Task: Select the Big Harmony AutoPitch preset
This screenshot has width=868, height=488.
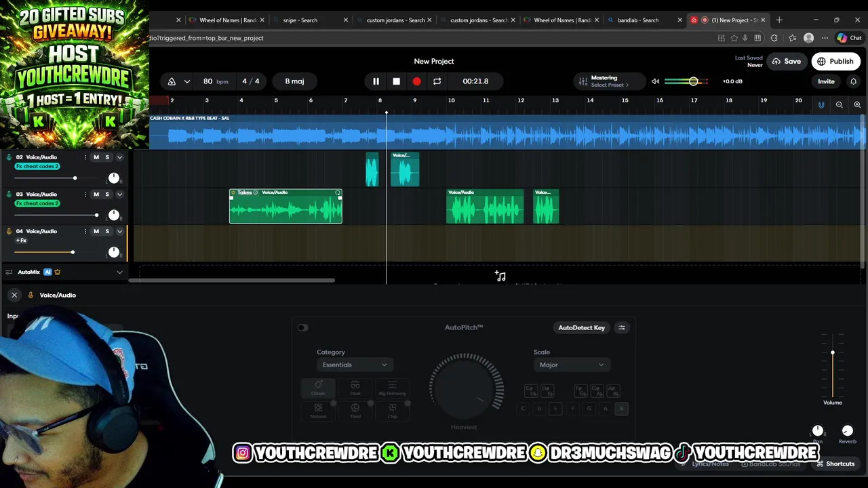Action: click(x=392, y=388)
